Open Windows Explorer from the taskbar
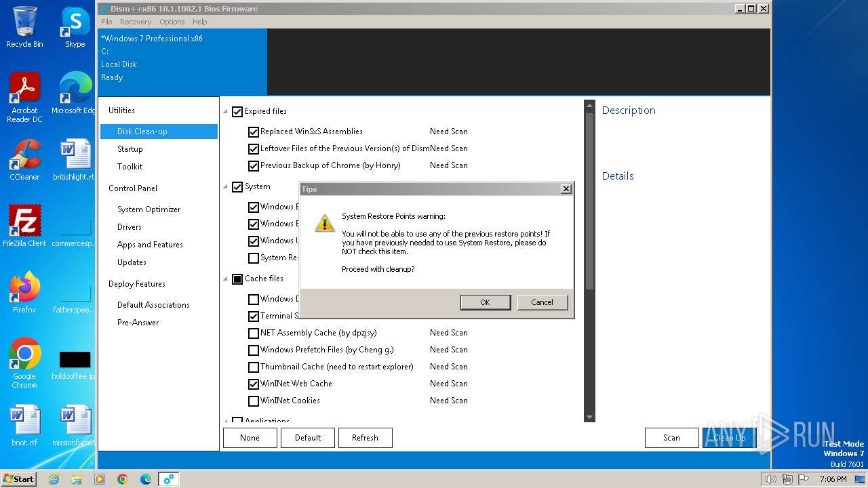 [77, 479]
